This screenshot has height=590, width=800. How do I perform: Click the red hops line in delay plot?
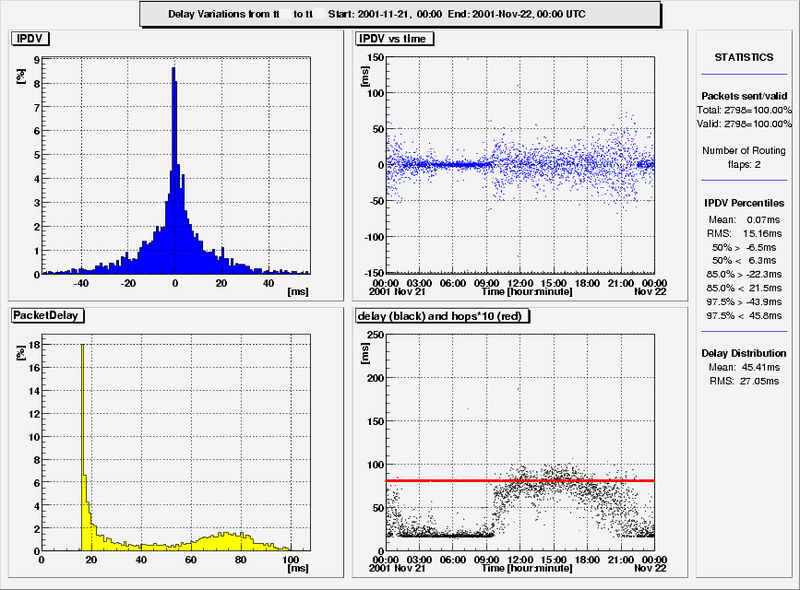520,481
